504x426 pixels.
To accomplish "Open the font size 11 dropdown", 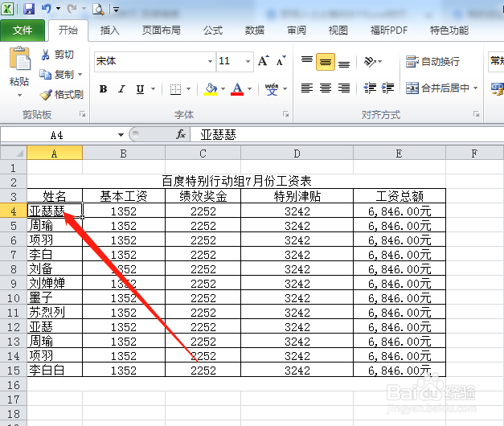I will pos(248,61).
